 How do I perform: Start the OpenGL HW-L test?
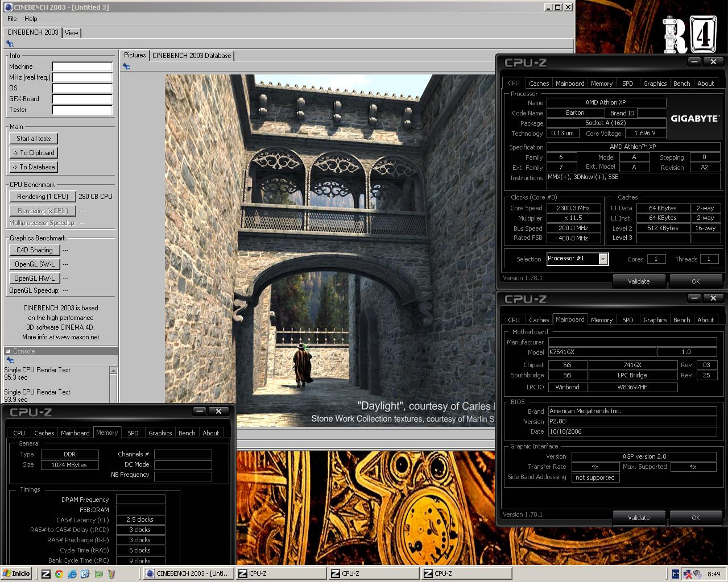34,278
